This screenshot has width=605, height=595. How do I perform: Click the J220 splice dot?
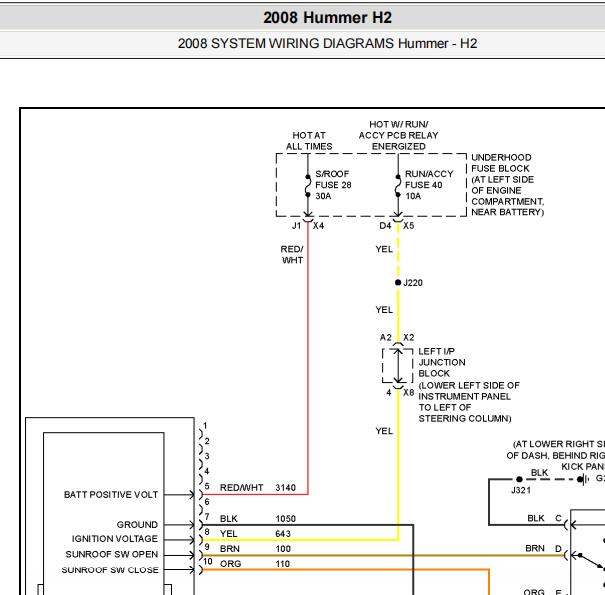pyautogui.click(x=398, y=282)
